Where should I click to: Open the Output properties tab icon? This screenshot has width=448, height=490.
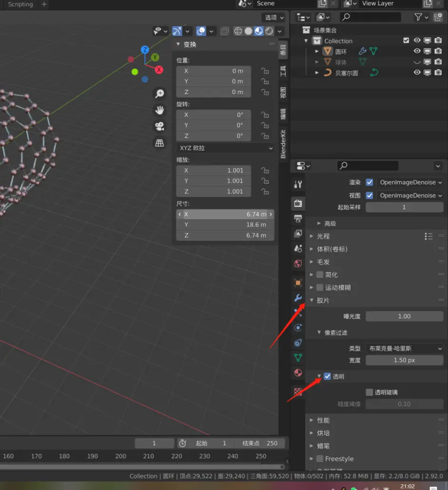298,219
